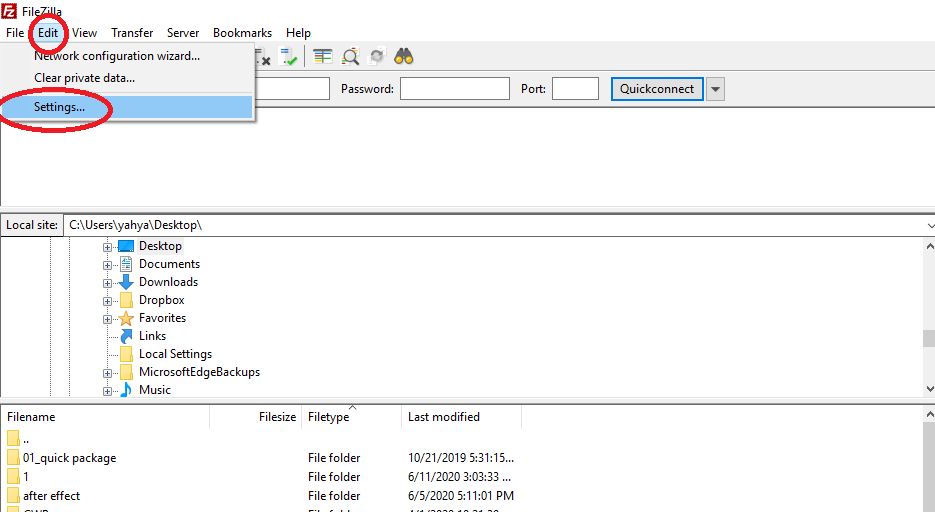Viewport: 935px width, 512px height.
Task: Open the Quickconnect history dropdown arrow
Action: [716, 89]
